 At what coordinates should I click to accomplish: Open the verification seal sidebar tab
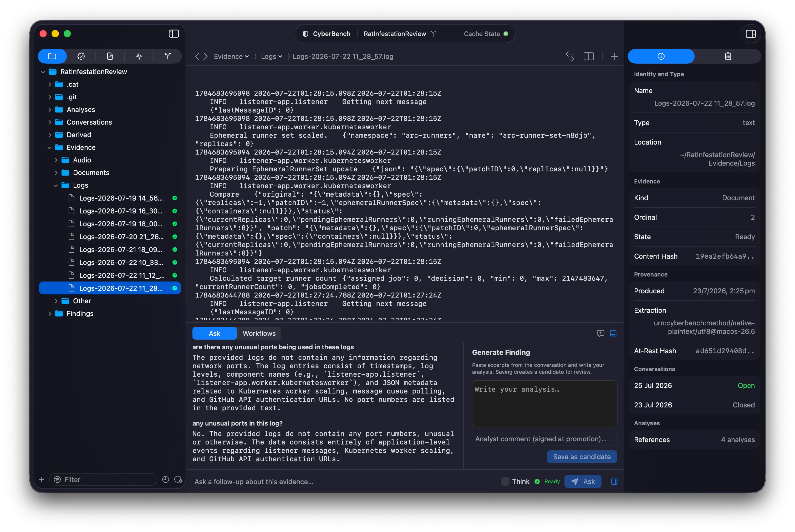(x=81, y=56)
